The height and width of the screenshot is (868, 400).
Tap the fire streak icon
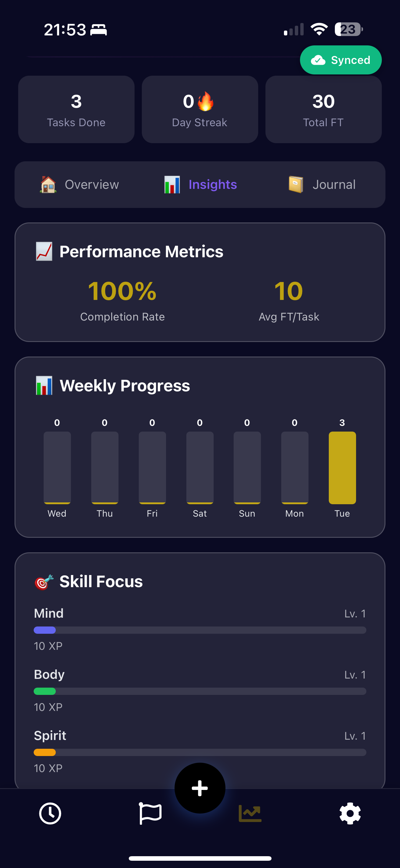pos(205,101)
